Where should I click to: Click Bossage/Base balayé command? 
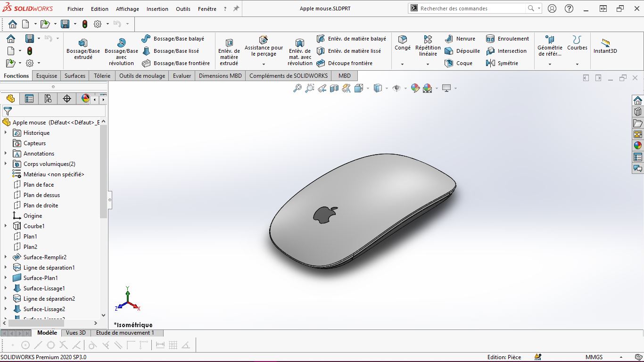pyautogui.click(x=173, y=39)
